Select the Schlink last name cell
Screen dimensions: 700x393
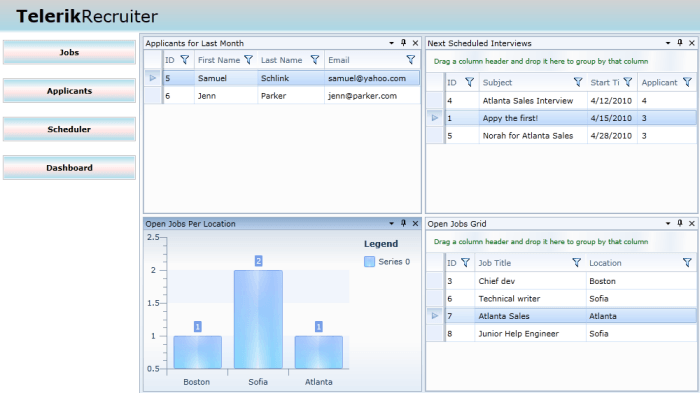(291, 78)
